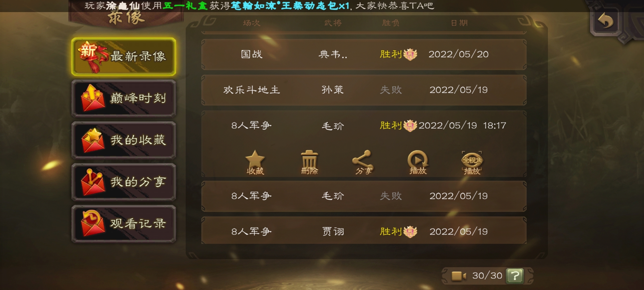Click the green question mark help icon

[x=515, y=276]
